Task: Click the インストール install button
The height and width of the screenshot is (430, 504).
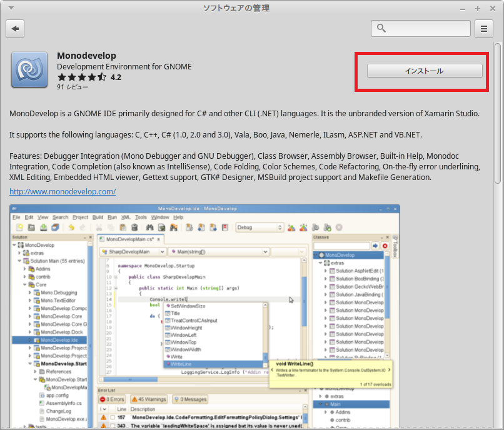Action: tap(425, 71)
